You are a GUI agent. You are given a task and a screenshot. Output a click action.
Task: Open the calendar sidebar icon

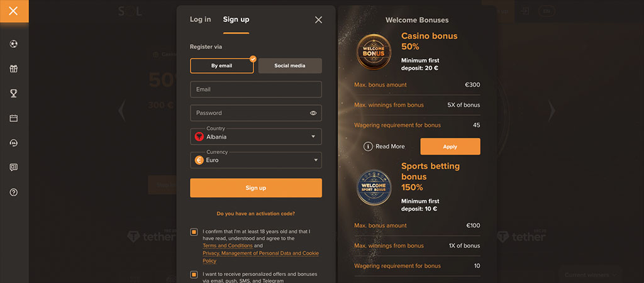tap(14, 118)
